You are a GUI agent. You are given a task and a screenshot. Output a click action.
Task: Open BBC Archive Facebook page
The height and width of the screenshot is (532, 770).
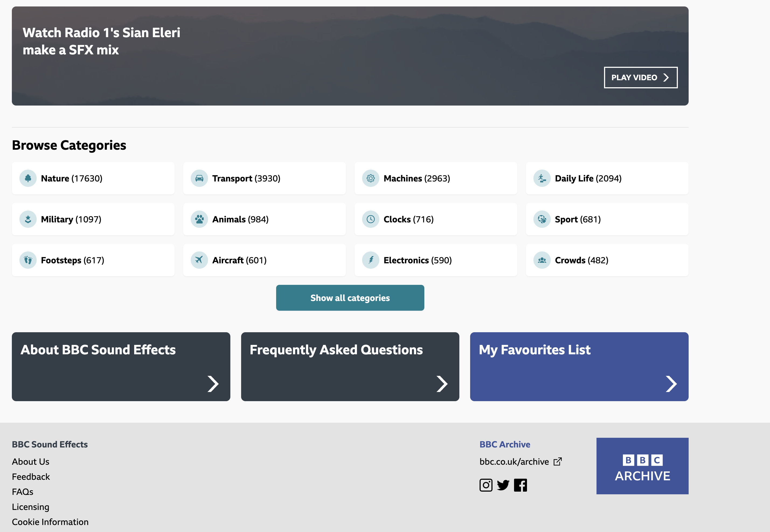(521, 485)
